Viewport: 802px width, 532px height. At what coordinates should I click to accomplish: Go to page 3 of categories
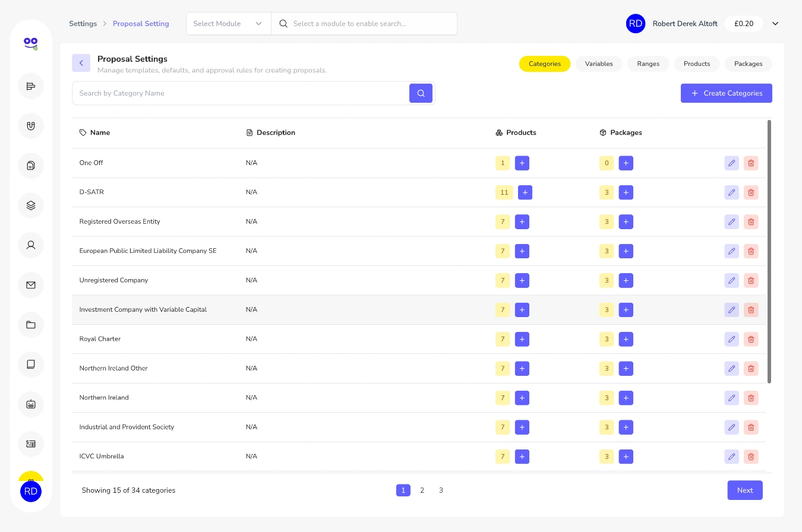pyautogui.click(x=441, y=490)
